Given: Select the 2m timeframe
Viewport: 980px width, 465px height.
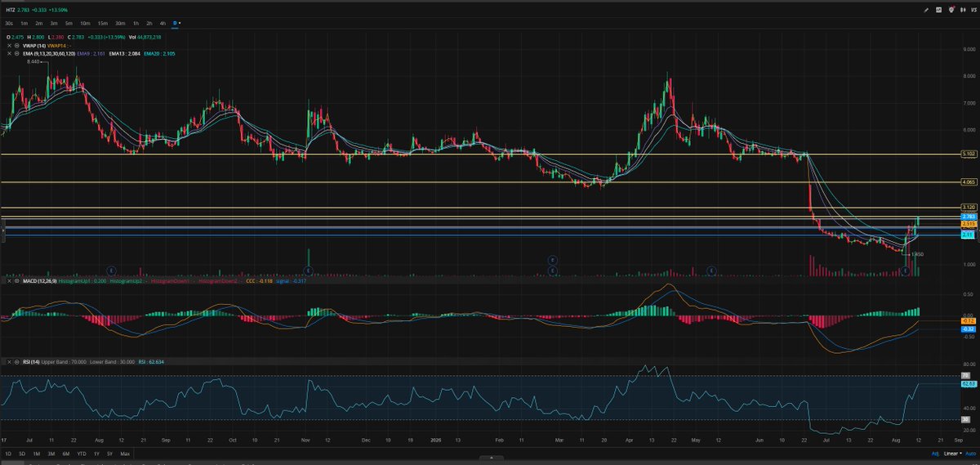Looking at the screenshot, I should (x=39, y=24).
